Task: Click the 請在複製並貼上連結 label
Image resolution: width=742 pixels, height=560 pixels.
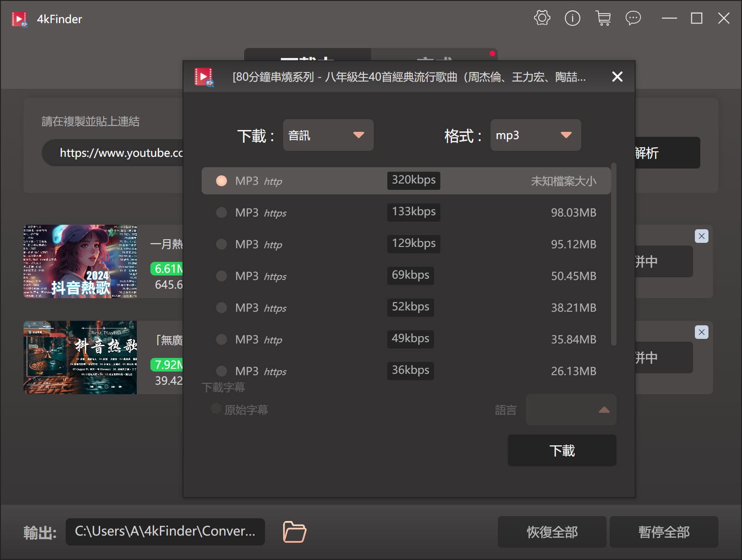Action: click(91, 121)
